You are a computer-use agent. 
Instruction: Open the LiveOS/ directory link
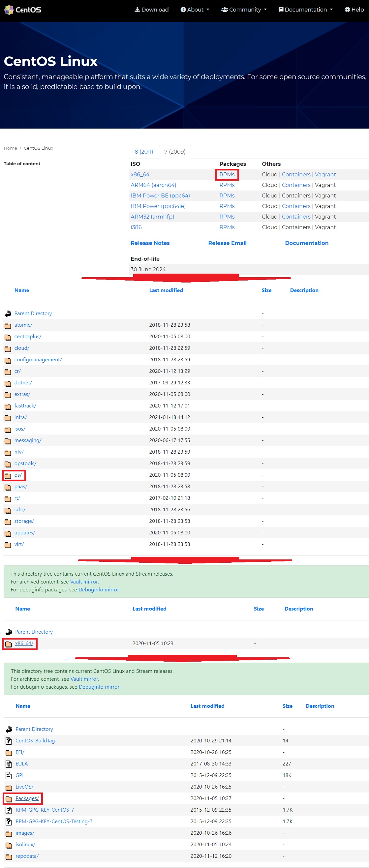click(x=25, y=787)
